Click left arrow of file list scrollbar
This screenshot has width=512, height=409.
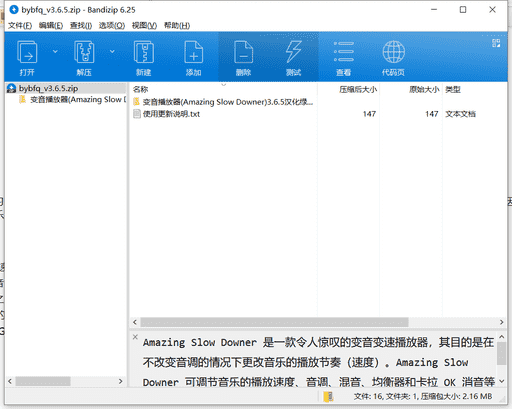(135, 322)
